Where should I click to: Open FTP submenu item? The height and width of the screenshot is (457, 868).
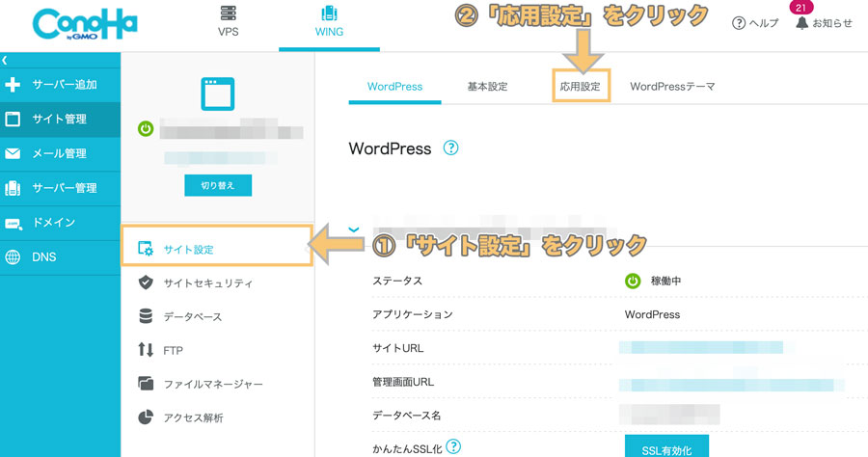tap(174, 350)
